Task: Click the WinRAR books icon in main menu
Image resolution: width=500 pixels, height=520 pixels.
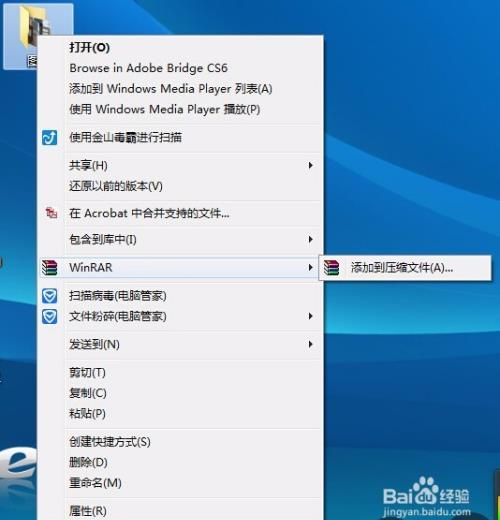Action: (50, 268)
